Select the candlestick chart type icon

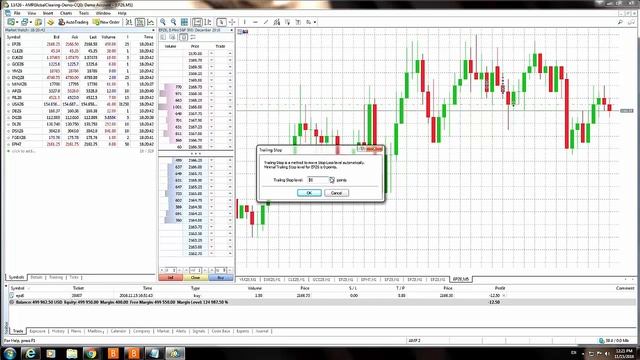click(x=140, y=22)
